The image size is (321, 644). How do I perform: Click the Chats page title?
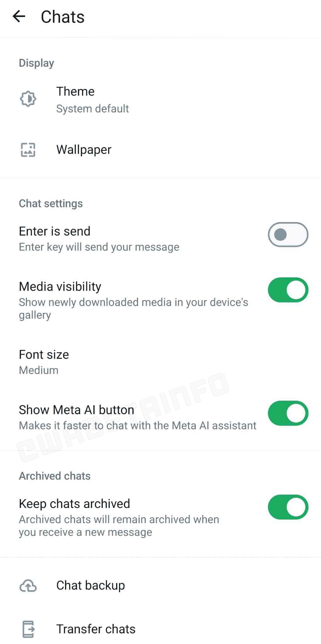coord(63,17)
